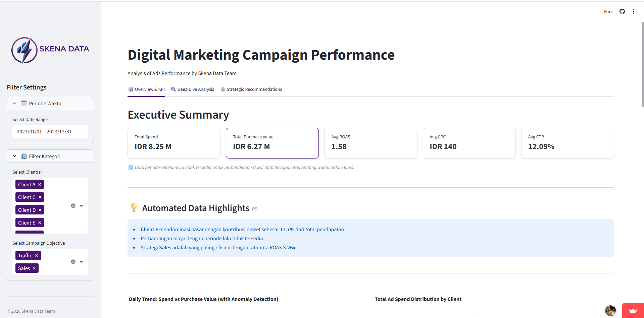Click the Skena Data logo

coord(50,50)
